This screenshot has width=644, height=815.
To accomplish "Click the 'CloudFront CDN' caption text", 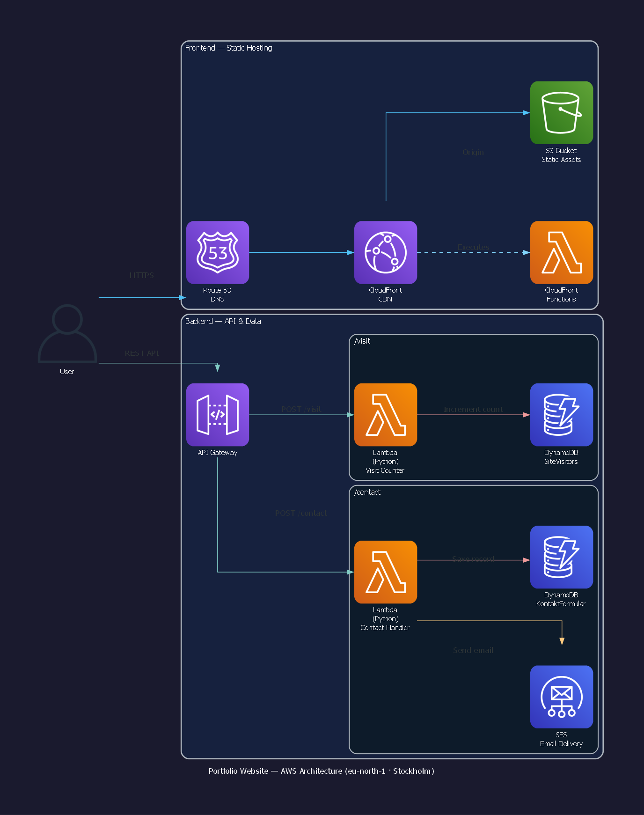I will click(385, 294).
